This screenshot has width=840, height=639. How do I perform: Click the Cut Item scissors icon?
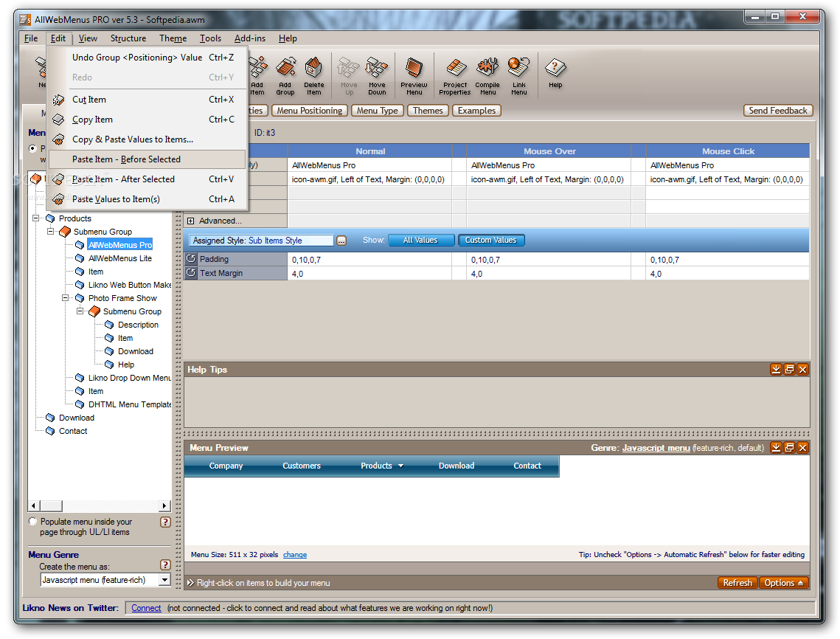pyautogui.click(x=58, y=100)
